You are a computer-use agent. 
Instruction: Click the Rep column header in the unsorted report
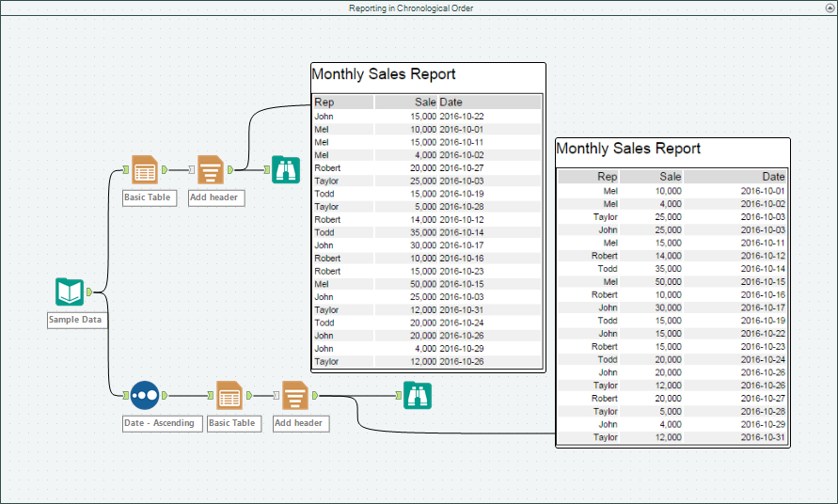pyautogui.click(x=324, y=102)
